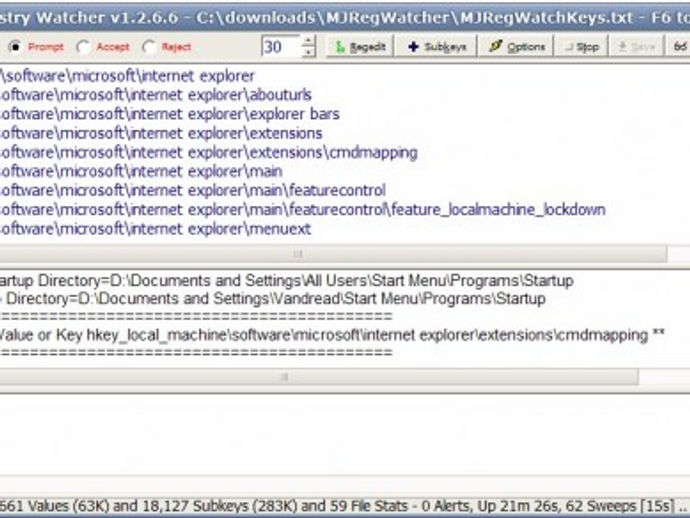Screen dimensions: 690x518
Task: Decrease the interval with the down arrow
Action: click(x=309, y=52)
